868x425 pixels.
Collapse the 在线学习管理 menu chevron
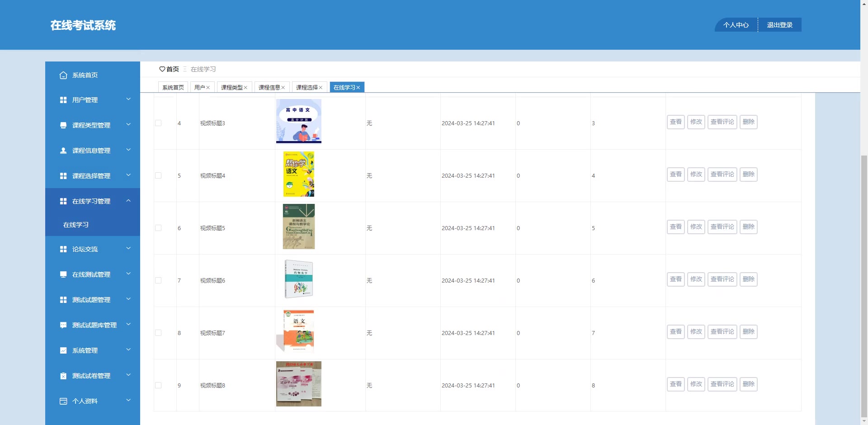(128, 200)
